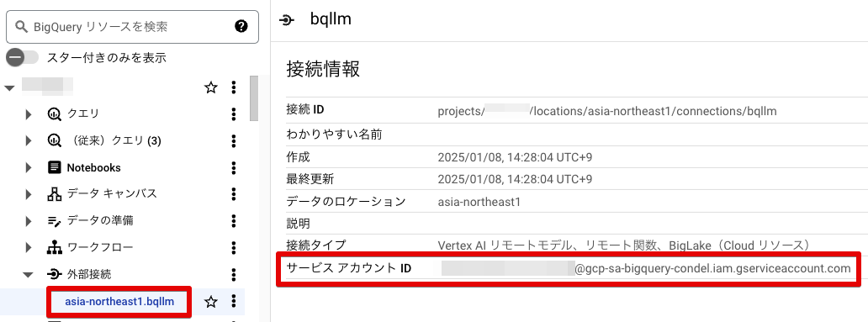Click the search help question mark icon
Screen dimensions: 868x322
coord(241,26)
